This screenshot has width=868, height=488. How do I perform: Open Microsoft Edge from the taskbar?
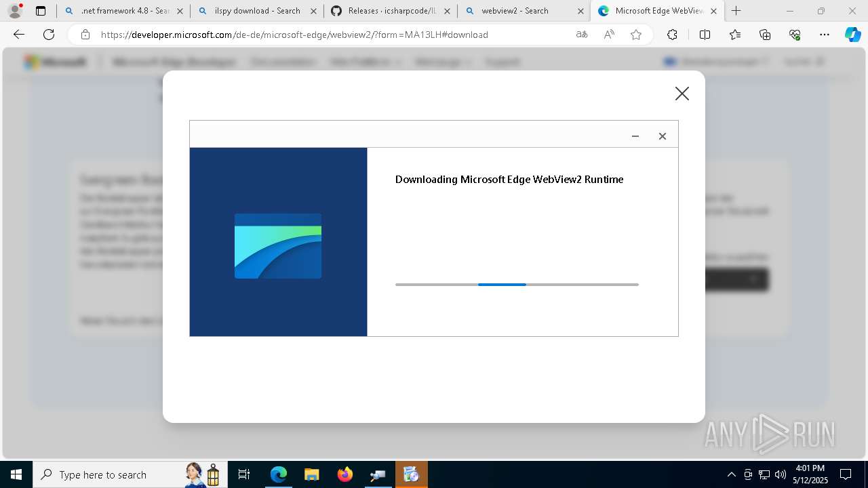tap(279, 474)
